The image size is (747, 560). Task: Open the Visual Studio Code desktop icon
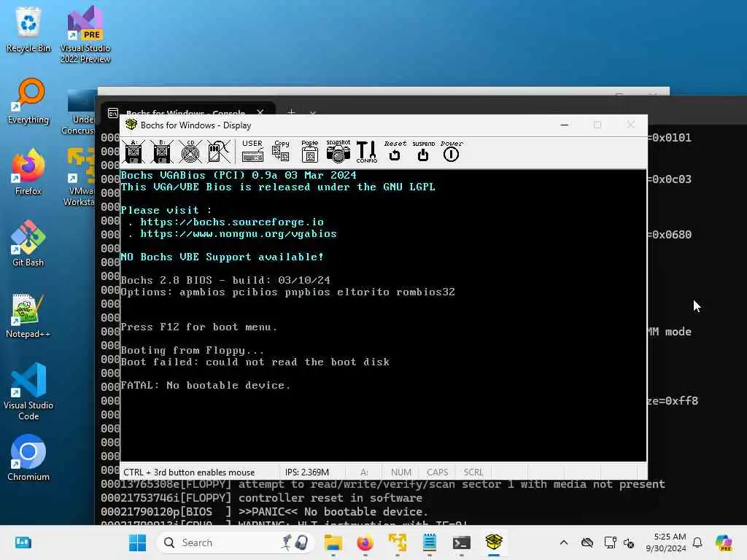click(28, 392)
